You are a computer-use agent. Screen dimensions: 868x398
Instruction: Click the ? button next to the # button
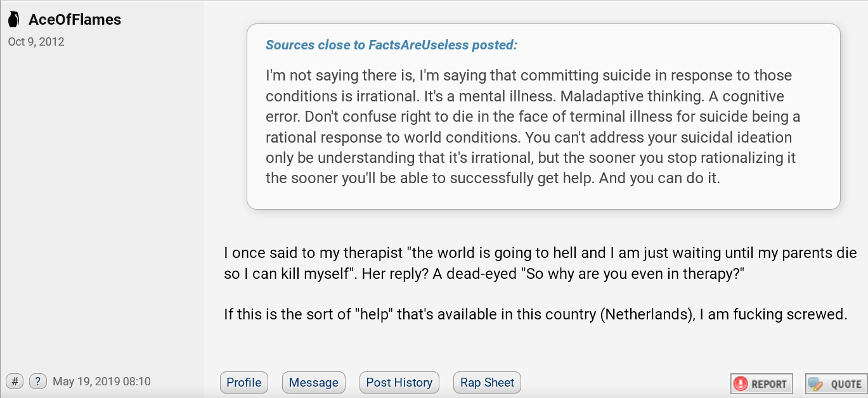38,382
